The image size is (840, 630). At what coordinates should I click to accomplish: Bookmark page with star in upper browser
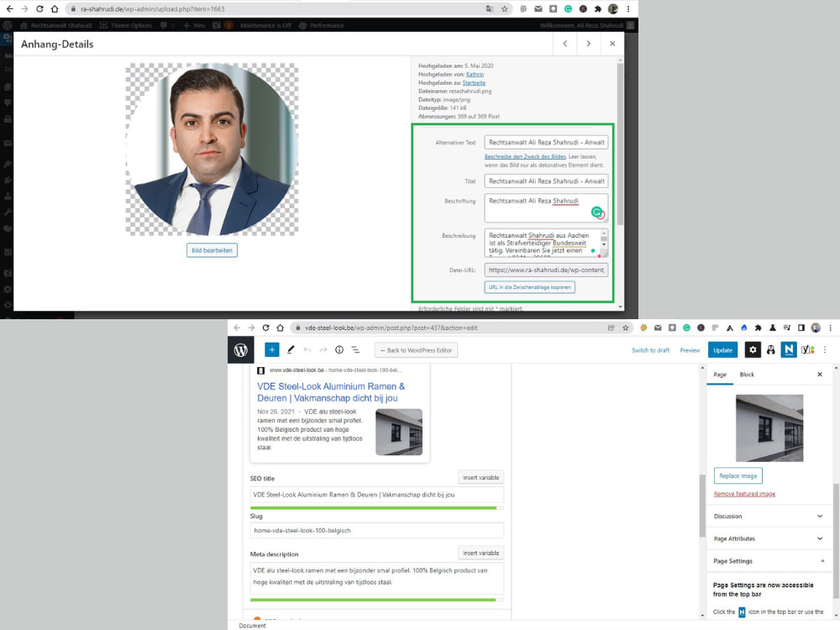pyautogui.click(x=504, y=8)
